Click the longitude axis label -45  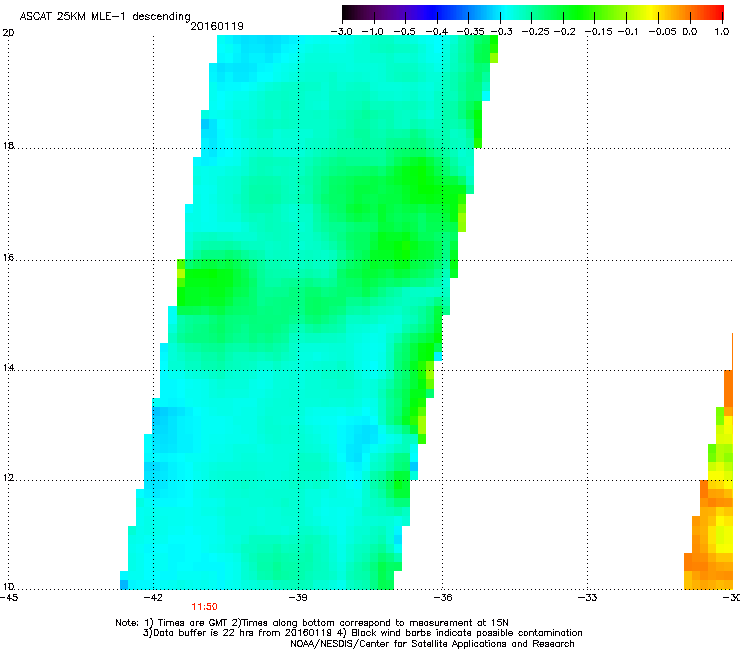click(x=9, y=598)
